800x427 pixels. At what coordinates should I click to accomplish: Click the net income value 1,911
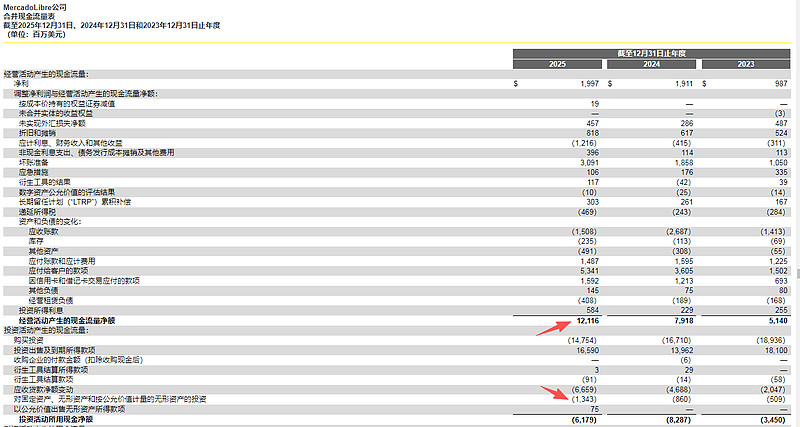pos(684,84)
